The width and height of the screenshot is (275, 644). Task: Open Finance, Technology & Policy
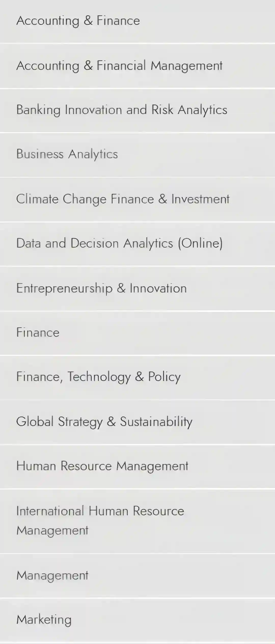click(x=98, y=377)
